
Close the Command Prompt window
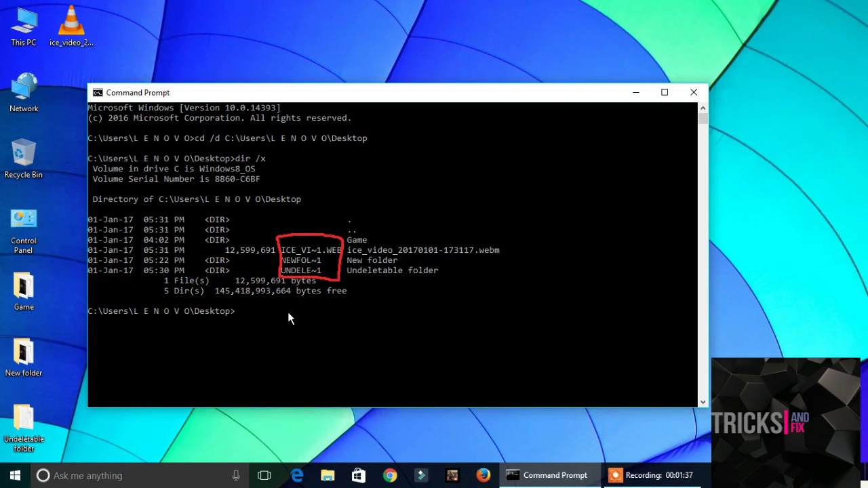(x=694, y=93)
